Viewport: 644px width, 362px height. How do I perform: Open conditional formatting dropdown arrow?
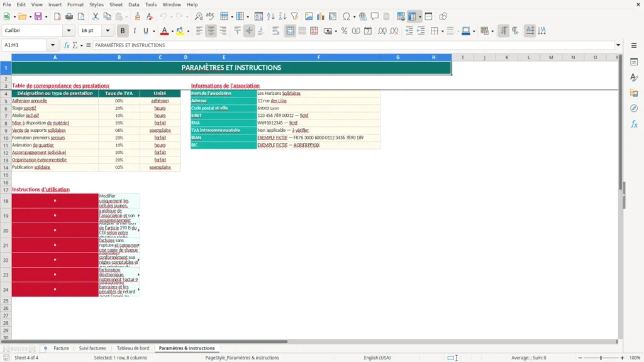[492, 31]
